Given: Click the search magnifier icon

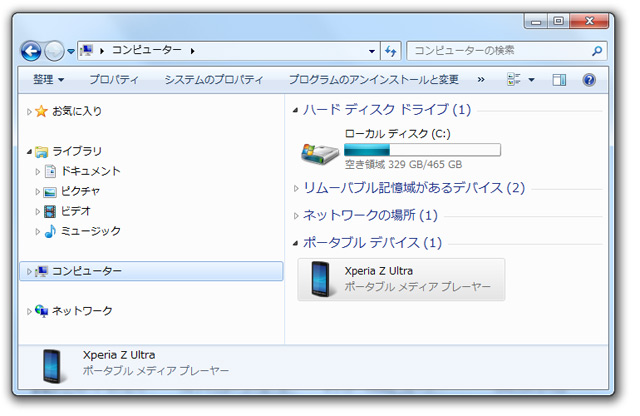Looking at the screenshot, I should [x=597, y=50].
